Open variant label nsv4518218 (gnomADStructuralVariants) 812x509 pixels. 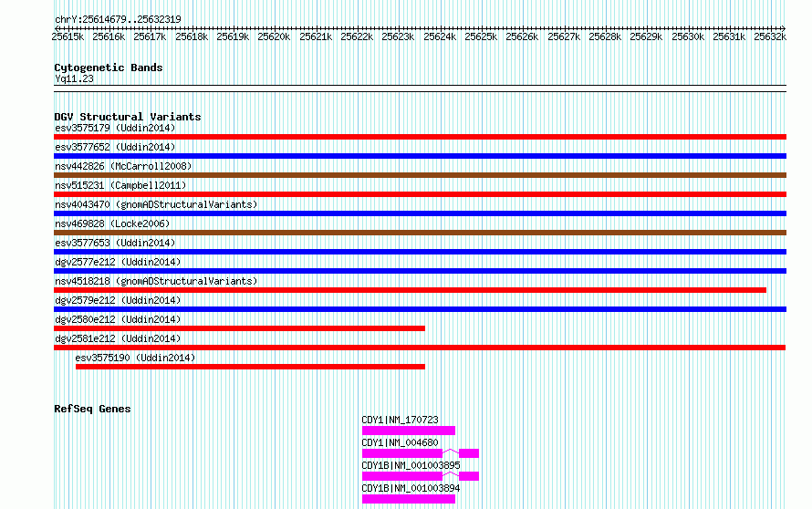coord(156,281)
